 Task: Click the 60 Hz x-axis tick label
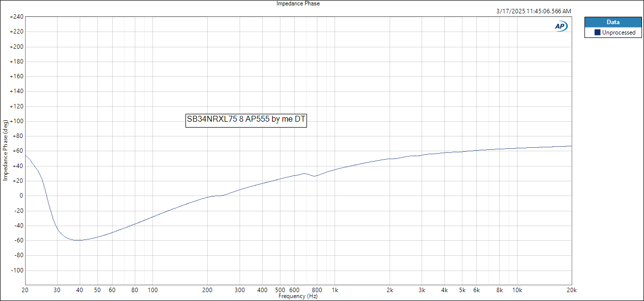(x=112, y=290)
